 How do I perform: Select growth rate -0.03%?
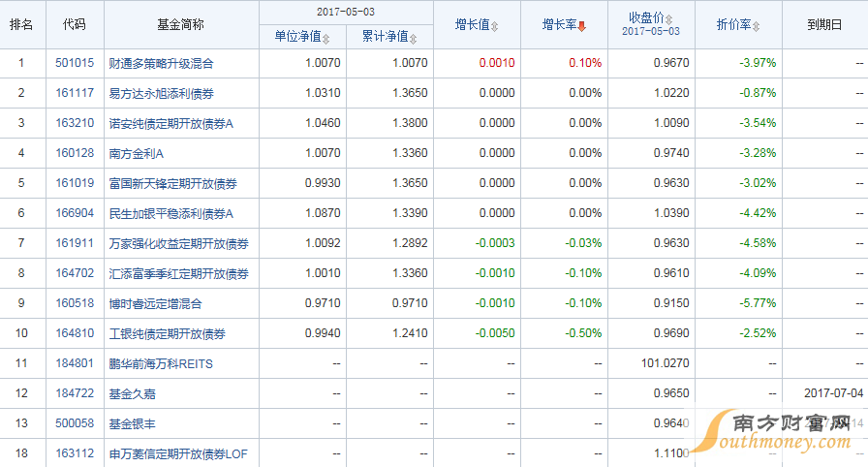point(583,243)
